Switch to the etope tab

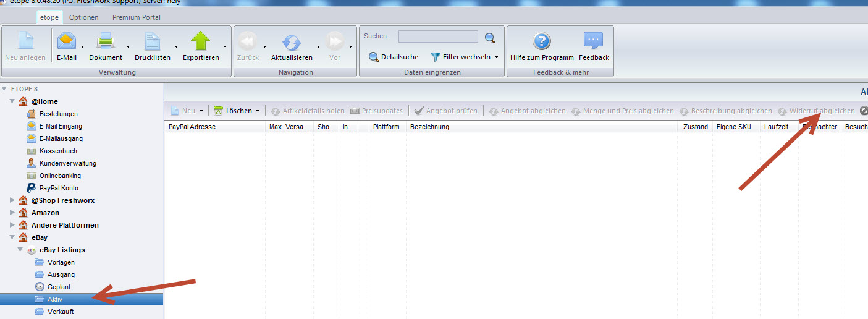point(49,17)
